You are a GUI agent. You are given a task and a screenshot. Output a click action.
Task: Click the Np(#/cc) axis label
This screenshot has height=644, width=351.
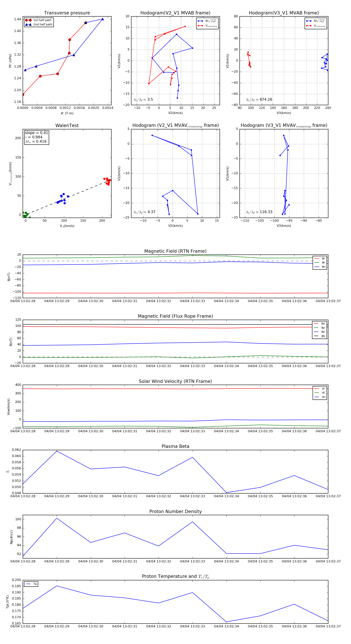point(12,537)
